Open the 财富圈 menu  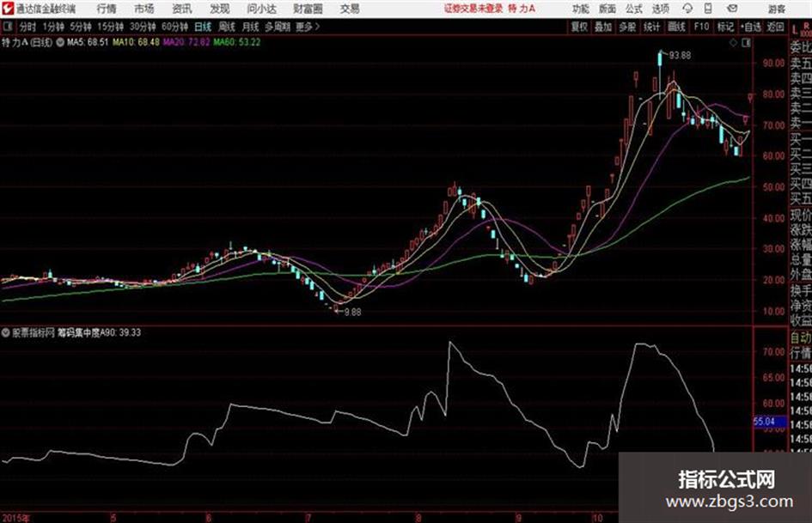click(308, 9)
